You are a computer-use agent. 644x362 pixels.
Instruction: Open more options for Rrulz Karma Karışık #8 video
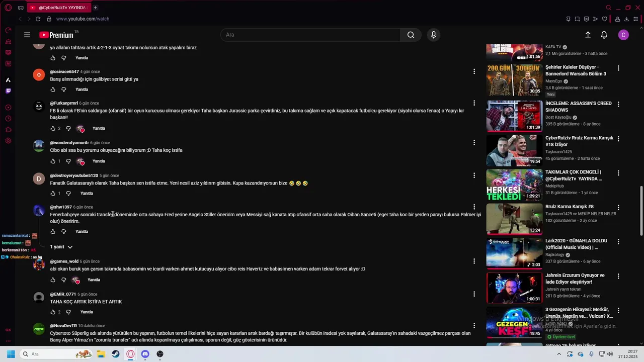[x=618, y=207]
